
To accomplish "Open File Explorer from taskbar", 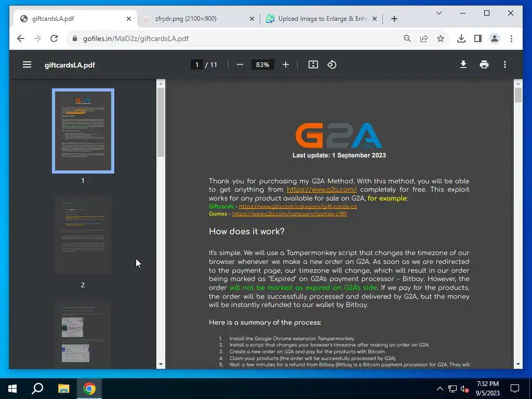I will click(x=63, y=389).
